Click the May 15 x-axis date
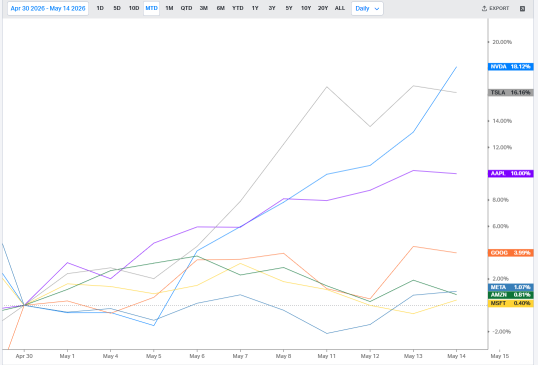Viewport: 538px width, 365px height. coord(500,356)
